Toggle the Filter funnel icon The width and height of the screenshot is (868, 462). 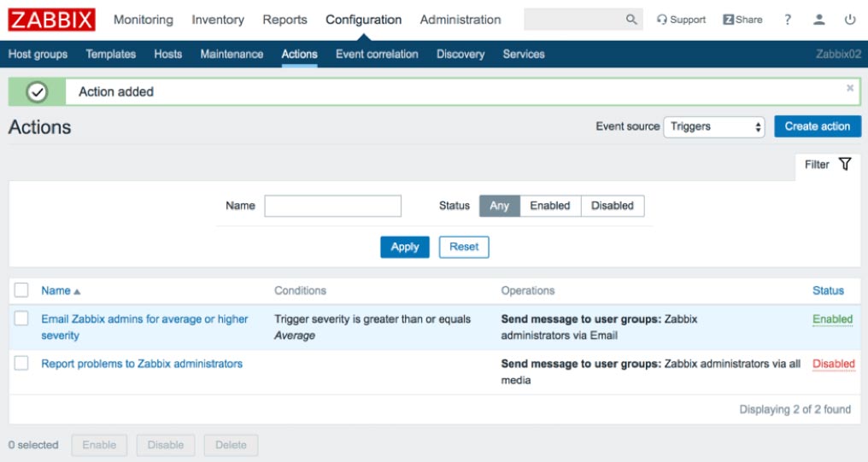[x=845, y=164]
